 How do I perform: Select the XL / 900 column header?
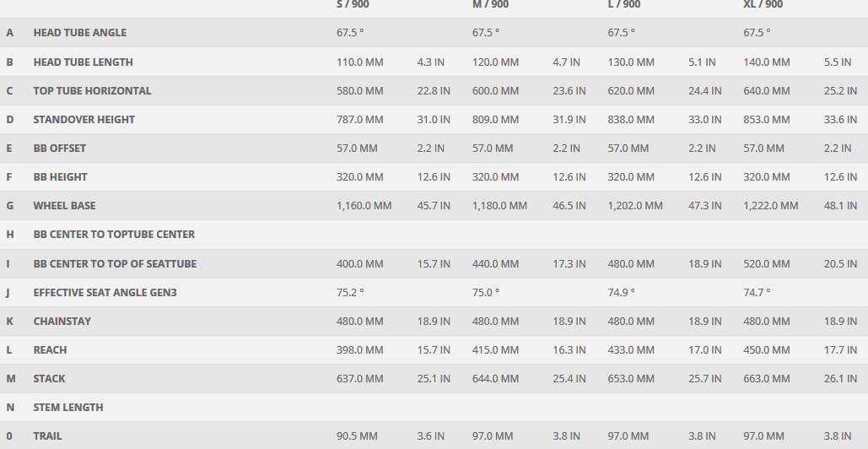point(763,4)
